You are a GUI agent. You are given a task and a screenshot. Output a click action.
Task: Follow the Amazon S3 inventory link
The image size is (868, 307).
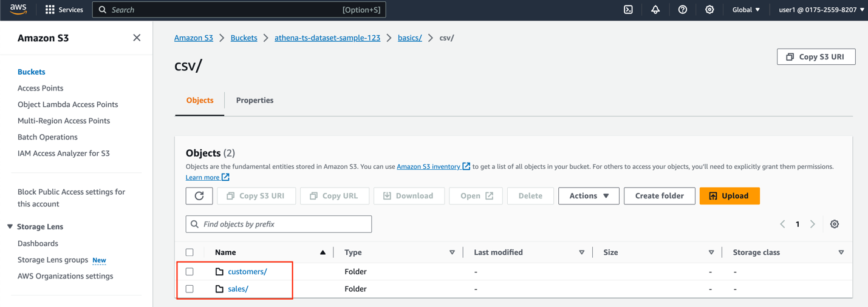(x=428, y=166)
